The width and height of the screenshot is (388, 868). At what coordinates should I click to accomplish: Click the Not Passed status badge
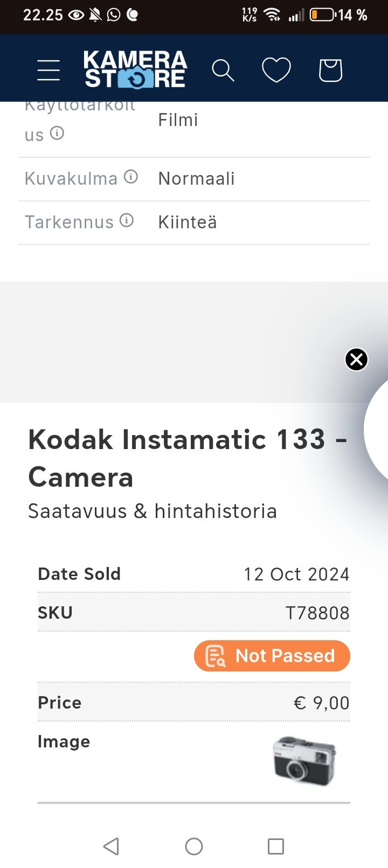(272, 656)
